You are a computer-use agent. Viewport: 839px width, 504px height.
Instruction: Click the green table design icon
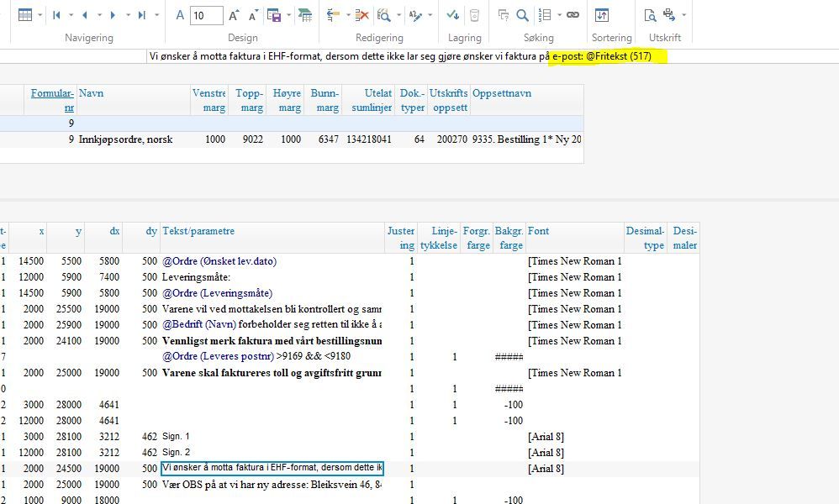[x=305, y=15]
